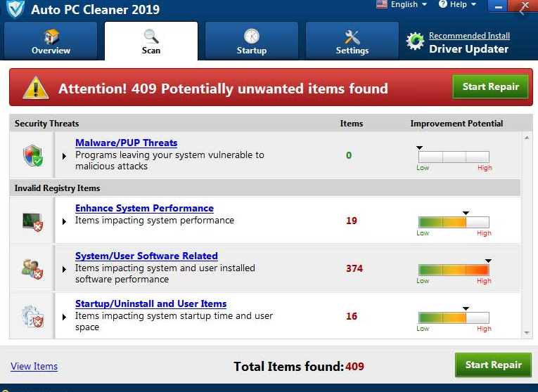This screenshot has height=392, width=538.
Task: Click the total items count 409 at bottom
Action: coord(354,366)
